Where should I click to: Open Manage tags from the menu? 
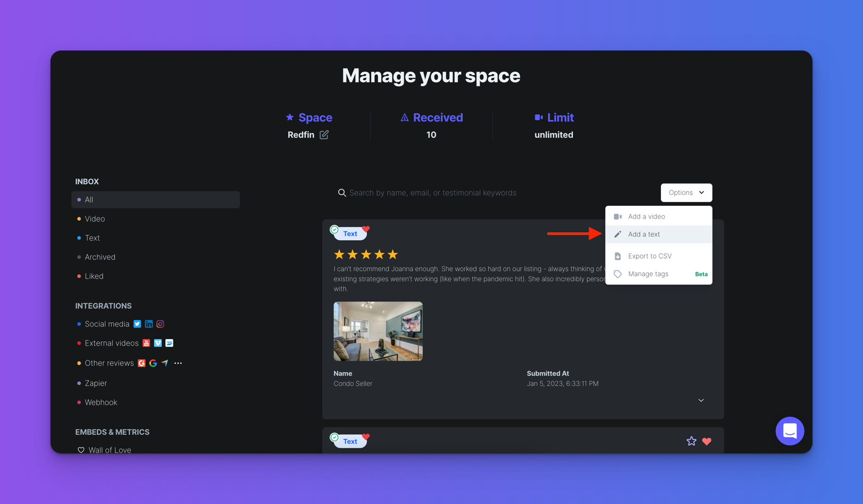coord(648,274)
